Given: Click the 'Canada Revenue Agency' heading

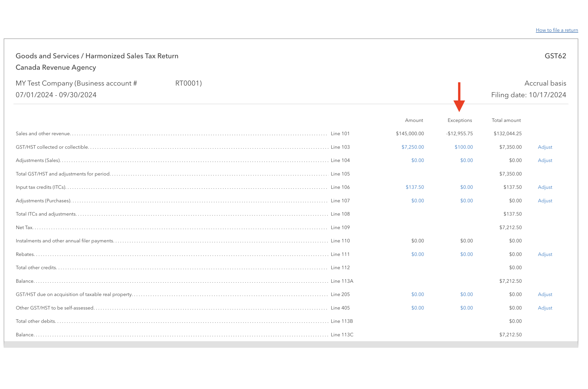Looking at the screenshot, I should tap(56, 68).
